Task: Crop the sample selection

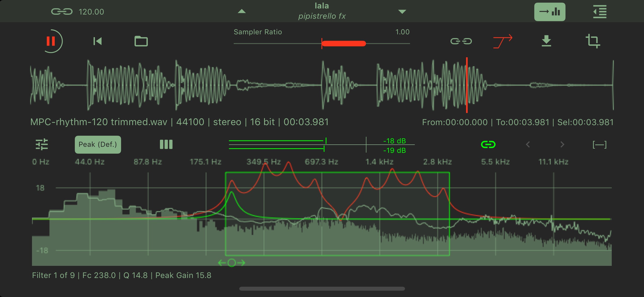Action: (593, 41)
